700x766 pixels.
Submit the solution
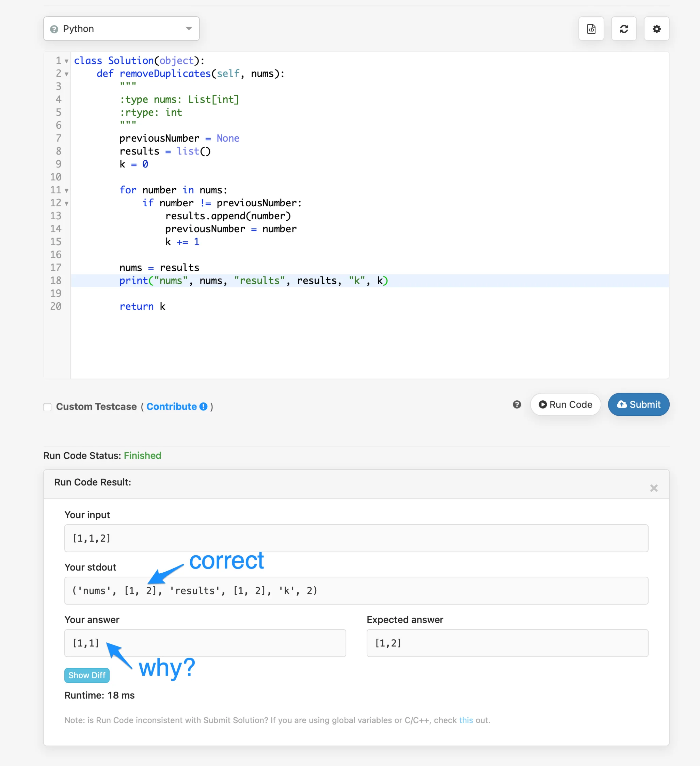638,404
